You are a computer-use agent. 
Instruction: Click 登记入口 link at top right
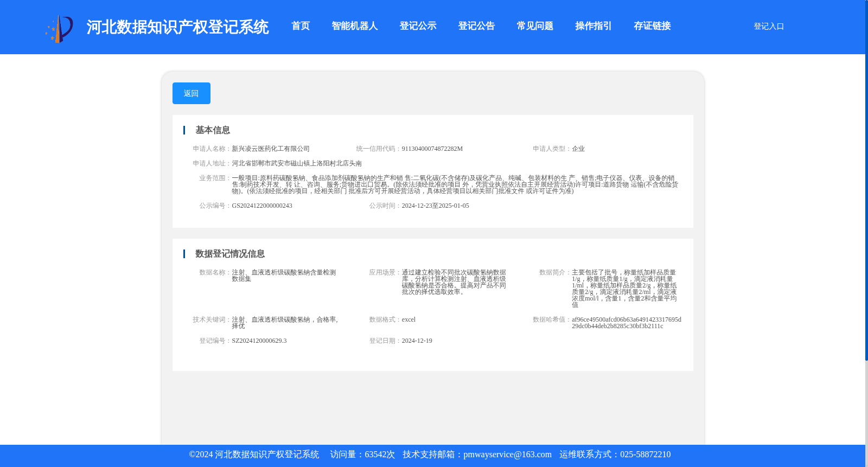tap(769, 26)
